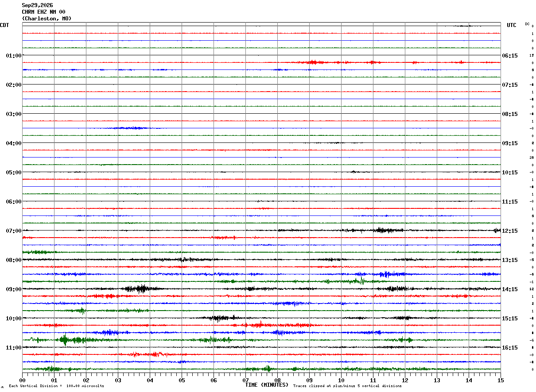Click the (Charleston, MO) location label
The image size is (536, 392).
(x=47, y=19)
